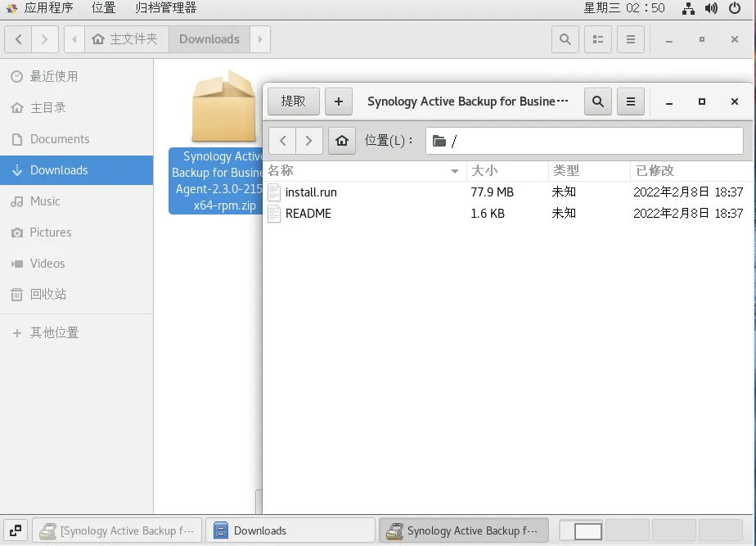The width and height of the screenshot is (756, 546).
Task: Select install.run file row
Action: [509, 192]
